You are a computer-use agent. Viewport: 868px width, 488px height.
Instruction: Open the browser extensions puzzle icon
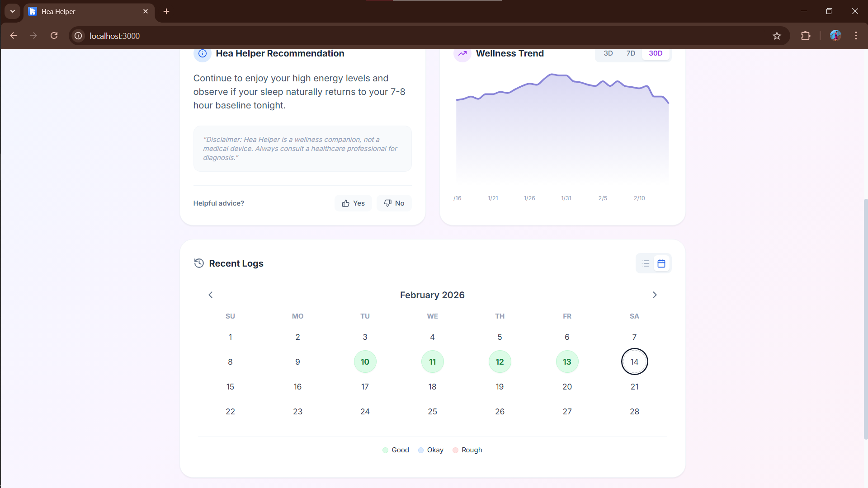click(x=806, y=36)
